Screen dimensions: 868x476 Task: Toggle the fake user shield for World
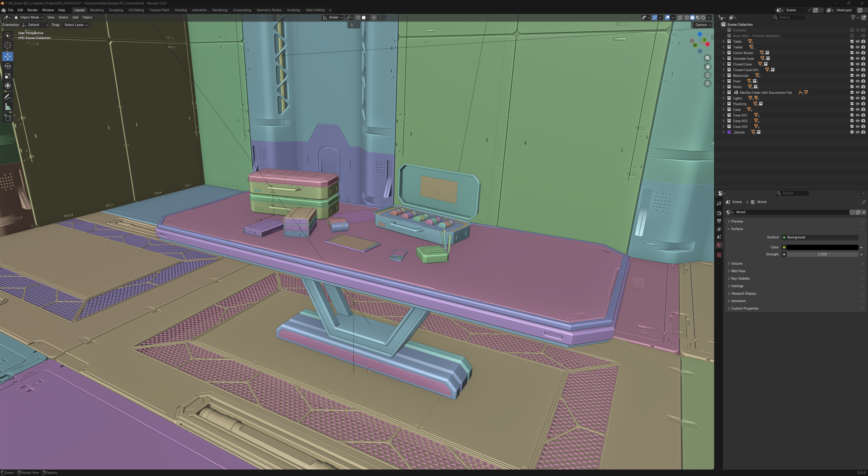tap(852, 212)
